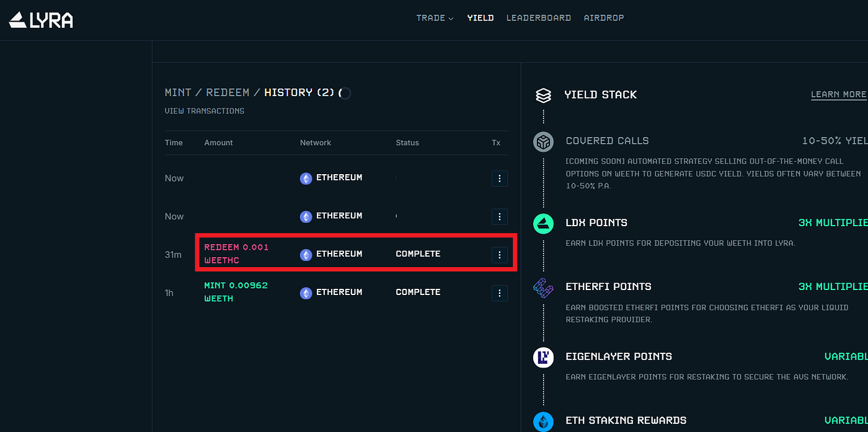Click the LDX Points green icon
This screenshot has height=432, width=868.
[x=543, y=223]
